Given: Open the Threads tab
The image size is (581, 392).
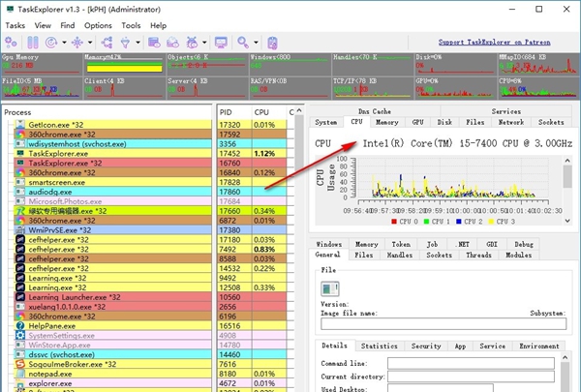Looking at the screenshot, I should click(478, 255).
